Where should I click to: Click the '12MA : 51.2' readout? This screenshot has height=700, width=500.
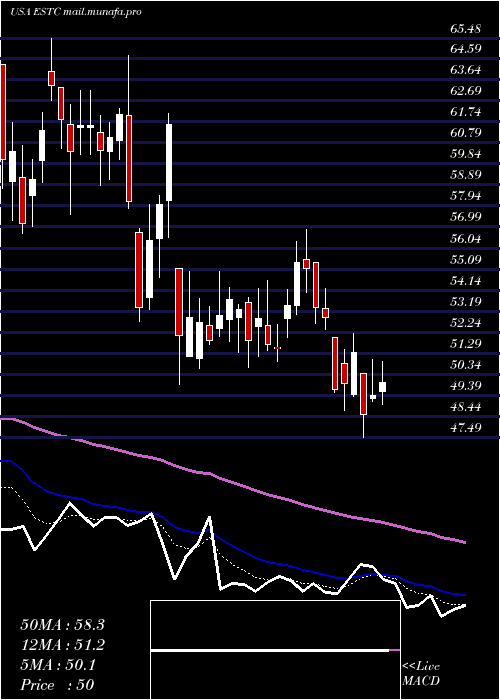pos(62,645)
